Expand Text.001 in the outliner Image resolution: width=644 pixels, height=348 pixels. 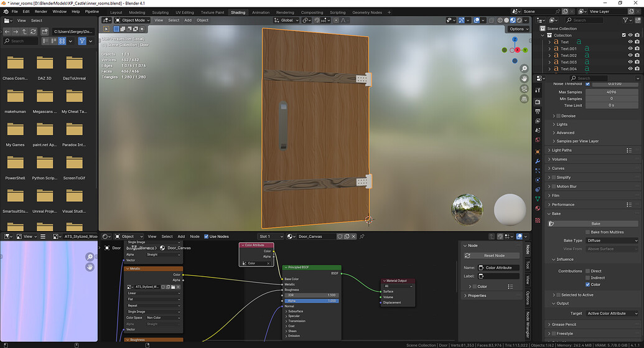click(549, 49)
